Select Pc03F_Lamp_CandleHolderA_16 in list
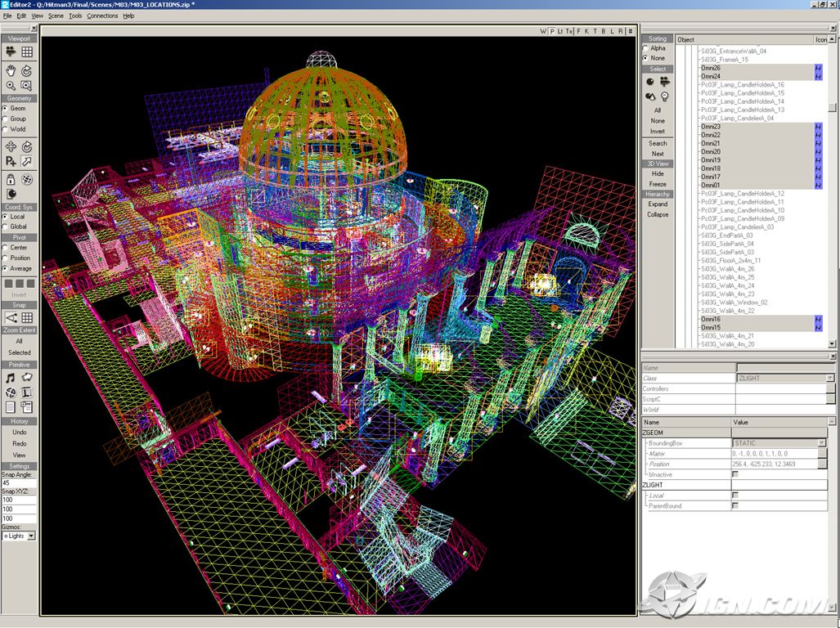This screenshot has width=840, height=628. pos(743,84)
